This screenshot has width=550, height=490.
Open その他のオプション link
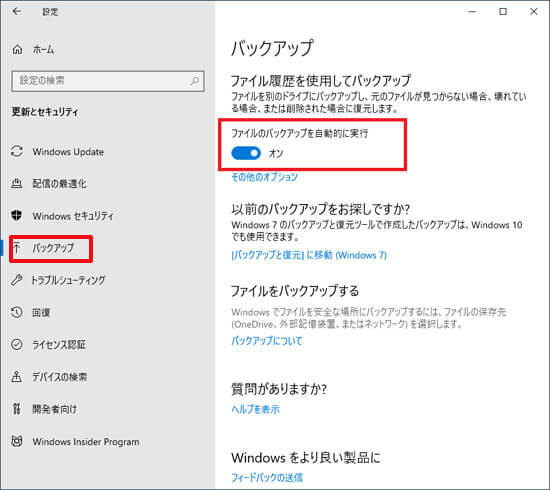click(x=264, y=177)
